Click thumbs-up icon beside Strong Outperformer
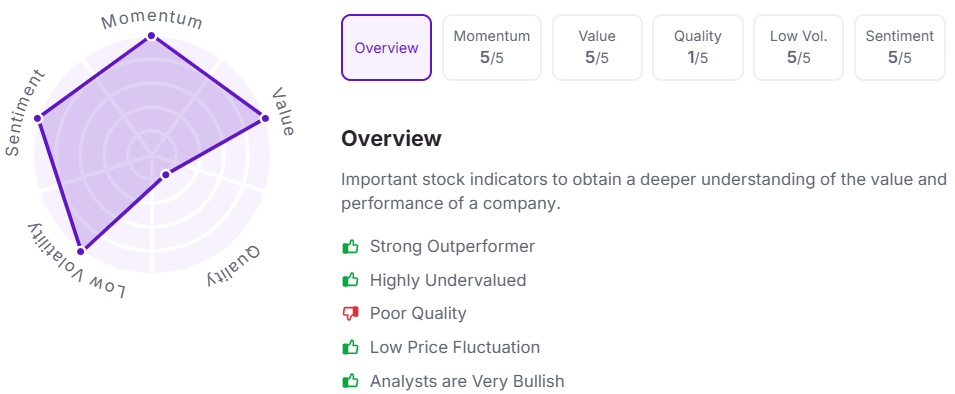Screen dimensions: 955x394 click(350, 247)
